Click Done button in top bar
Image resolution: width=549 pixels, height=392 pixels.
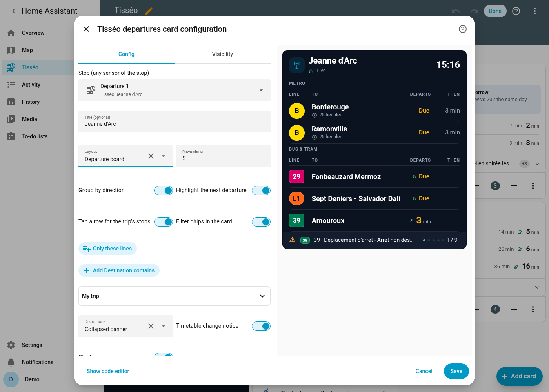pos(495,11)
